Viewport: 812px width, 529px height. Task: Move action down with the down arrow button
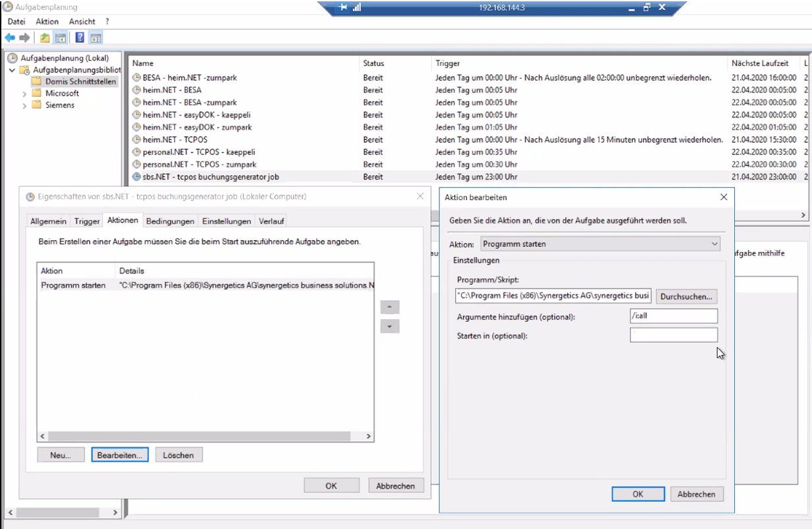390,326
